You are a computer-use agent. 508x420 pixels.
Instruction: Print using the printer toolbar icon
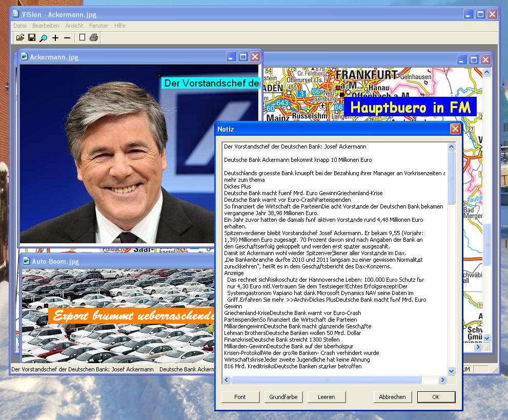[x=94, y=37]
